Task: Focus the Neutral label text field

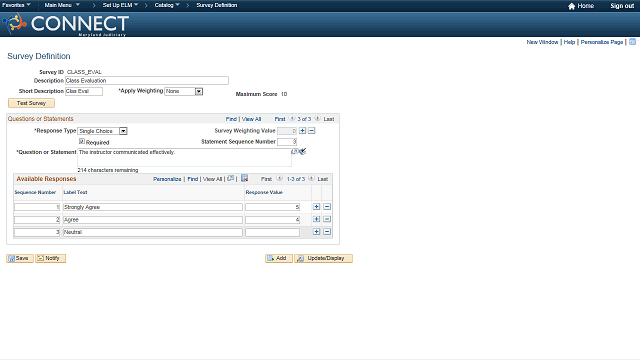Action: pos(153,232)
